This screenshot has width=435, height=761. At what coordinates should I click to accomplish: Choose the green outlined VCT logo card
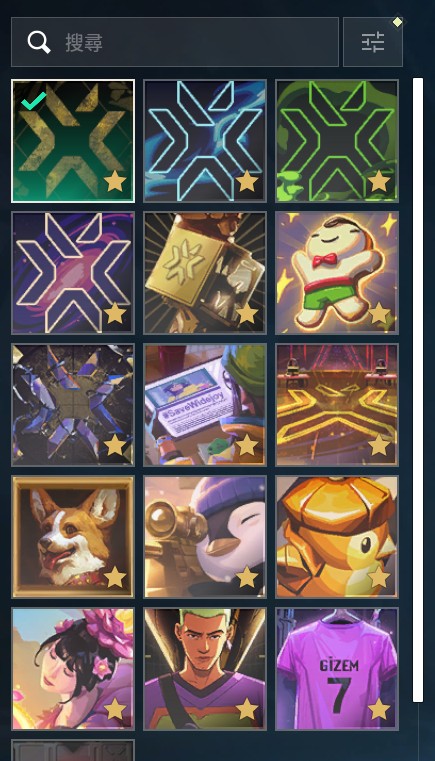point(337,141)
